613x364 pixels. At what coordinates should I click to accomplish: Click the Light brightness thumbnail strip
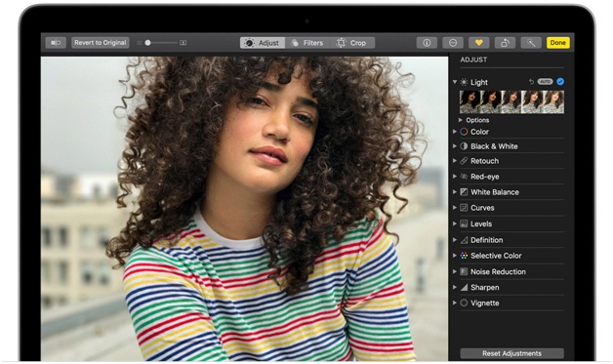[511, 102]
